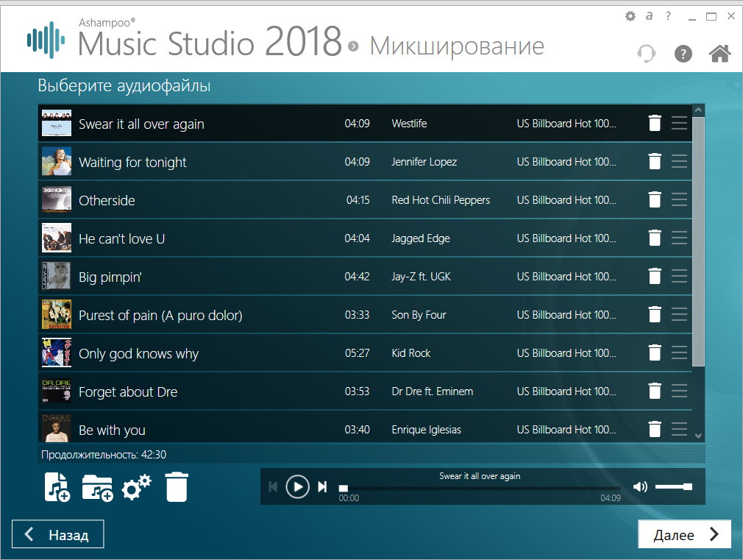The height and width of the screenshot is (560, 743).
Task: Adjust the volume slider in the player
Action: 673,486
